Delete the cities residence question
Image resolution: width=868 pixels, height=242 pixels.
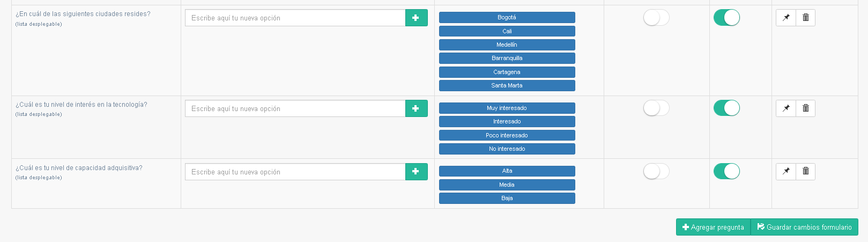[806, 18]
